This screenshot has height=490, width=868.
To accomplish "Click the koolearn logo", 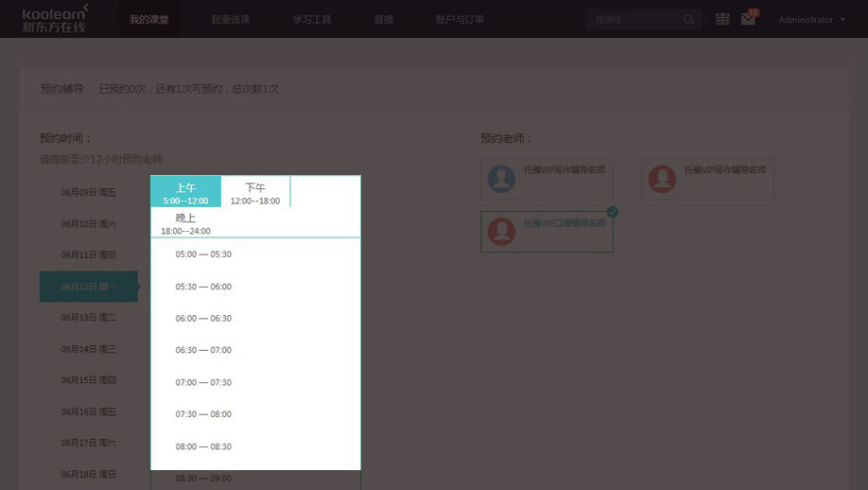I will coord(56,18).
